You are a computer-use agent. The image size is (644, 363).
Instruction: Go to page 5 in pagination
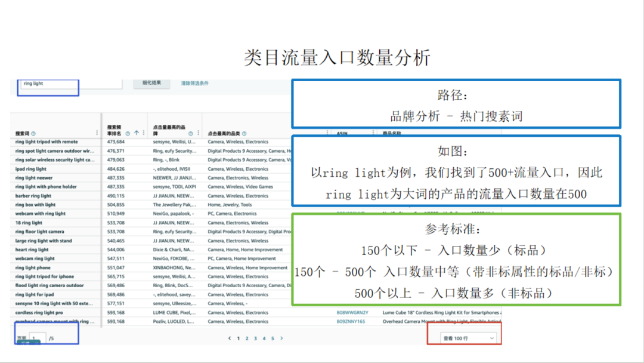click(x=273, y=339)
